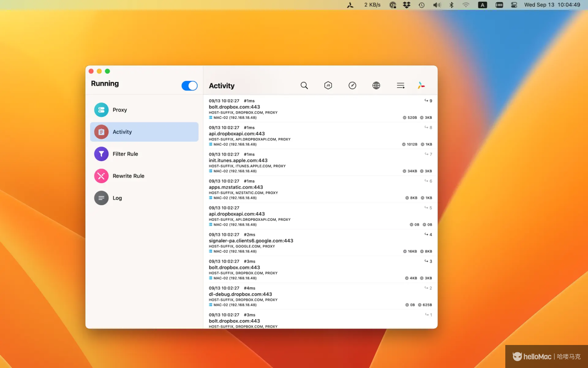Click the arrow counter showing 4

pyautogui.click(x=428, y=235)
